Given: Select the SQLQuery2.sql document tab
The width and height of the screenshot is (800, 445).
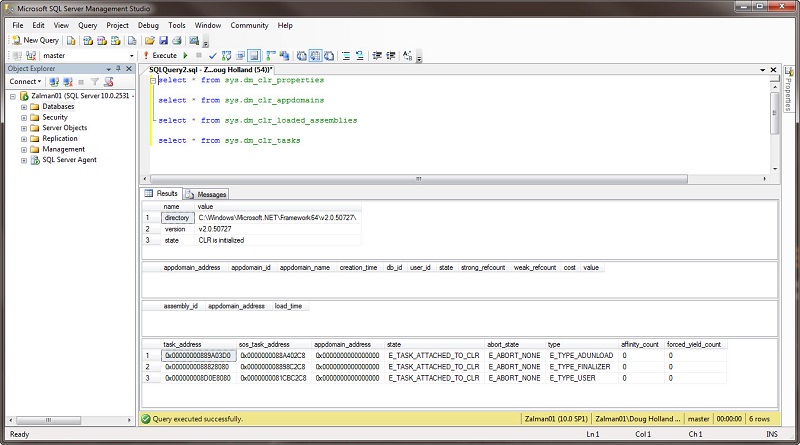Looking at the screenshot, I should (210, 69).
